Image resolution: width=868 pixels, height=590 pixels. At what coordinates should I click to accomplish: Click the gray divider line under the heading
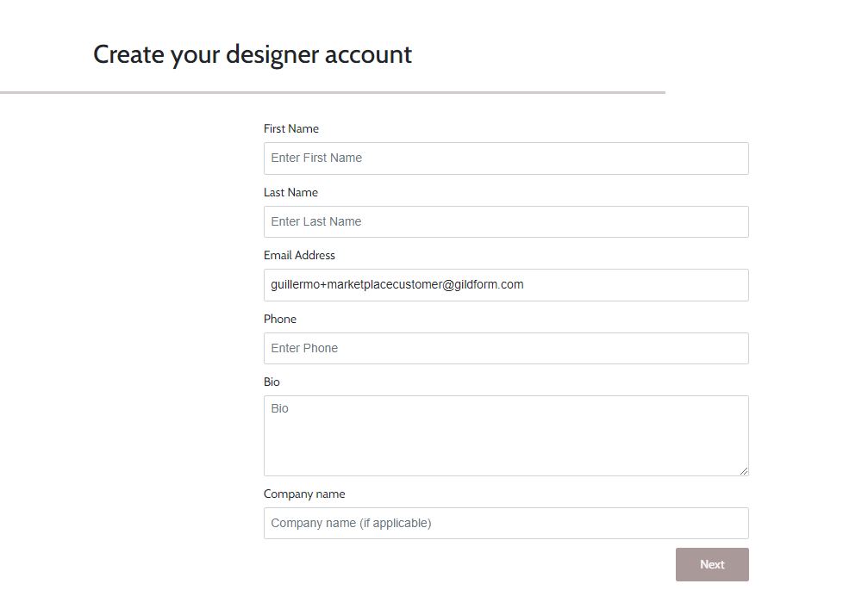click(x=333, y=92)
